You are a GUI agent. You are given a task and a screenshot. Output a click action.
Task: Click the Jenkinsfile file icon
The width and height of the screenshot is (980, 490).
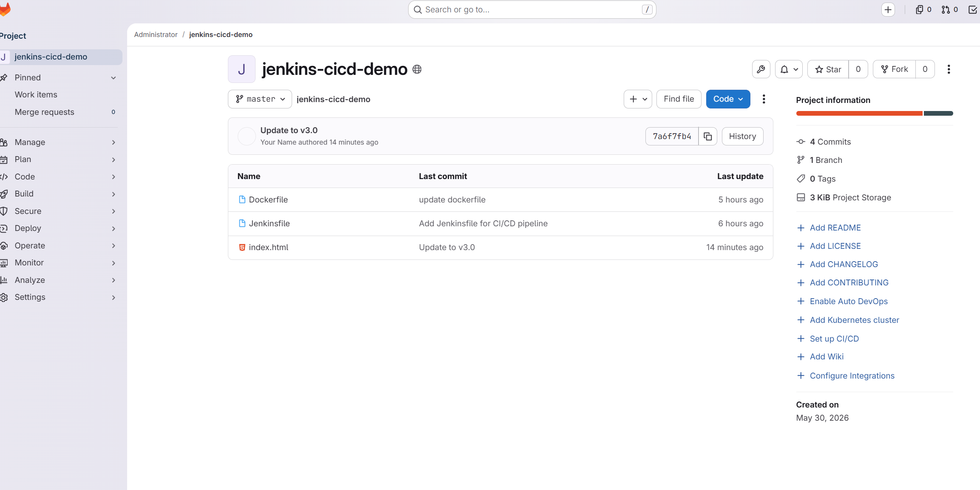pos(242,223)
